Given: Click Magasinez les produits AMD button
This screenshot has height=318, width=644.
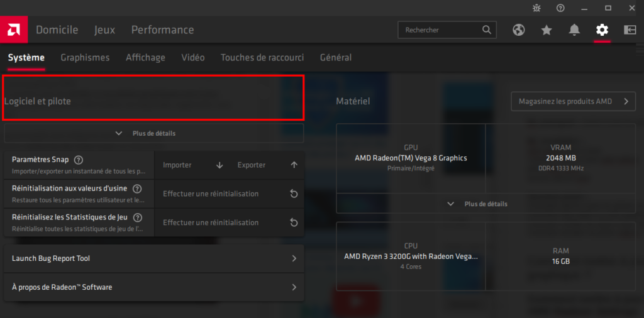Looking at the screenshot, I should point(574,101).
